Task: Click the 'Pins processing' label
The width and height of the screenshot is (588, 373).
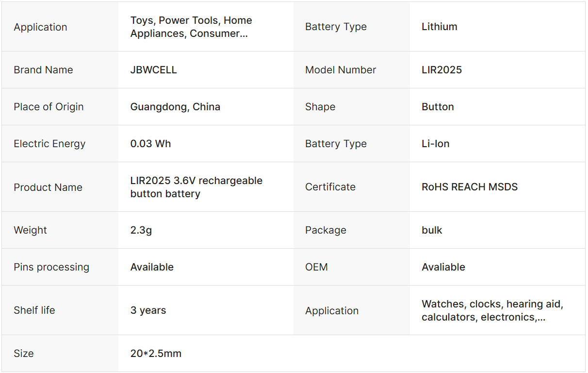Action: point(51,267)
